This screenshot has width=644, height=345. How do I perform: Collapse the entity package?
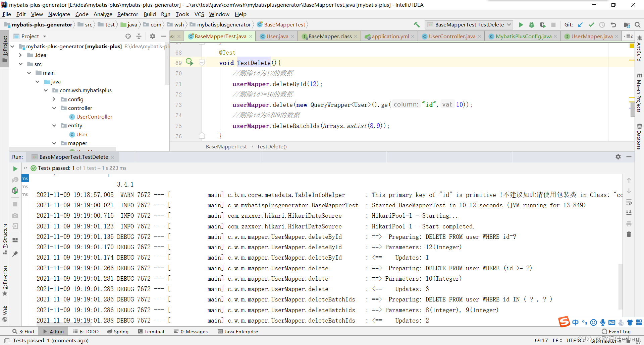(x=54, y=125)
